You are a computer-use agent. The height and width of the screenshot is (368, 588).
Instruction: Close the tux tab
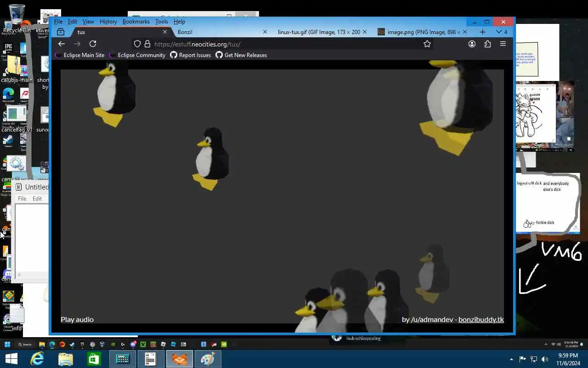click(x=165, y=32)
